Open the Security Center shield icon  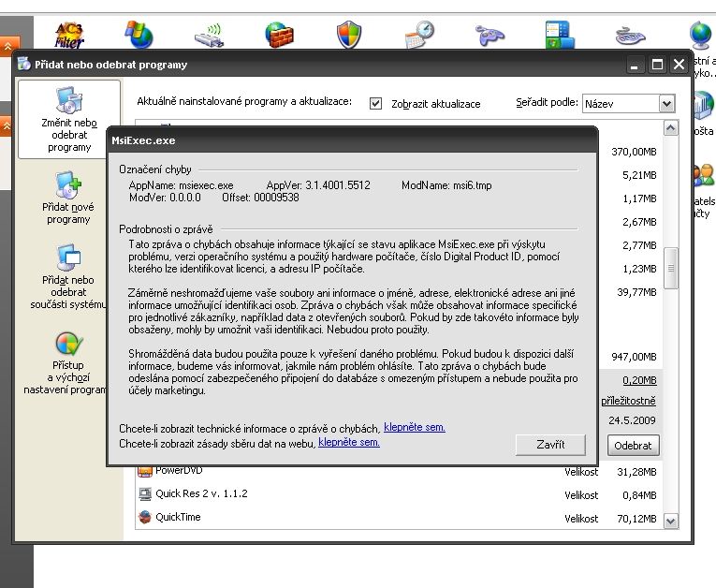pos(349,35)
